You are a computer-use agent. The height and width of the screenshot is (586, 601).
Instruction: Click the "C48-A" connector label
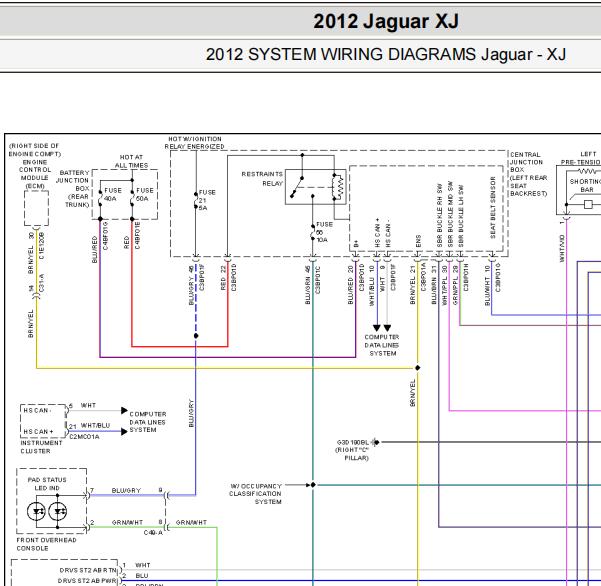[x=153, y=533]
